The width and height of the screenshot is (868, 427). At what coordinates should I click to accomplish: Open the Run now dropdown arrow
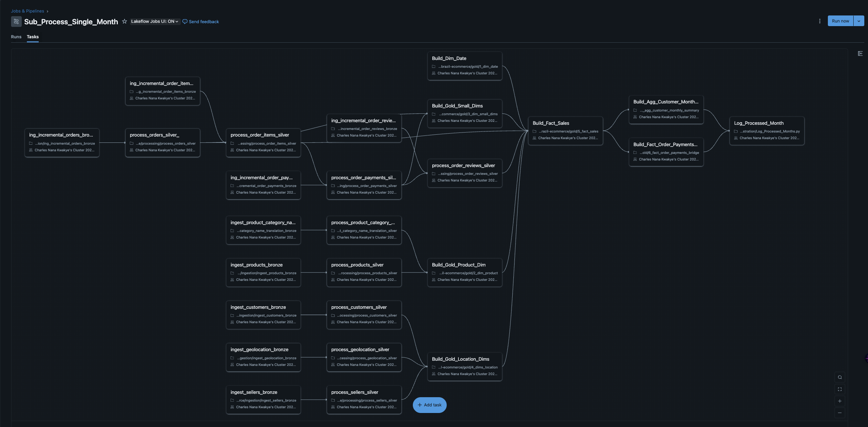[x=859, y=21]
